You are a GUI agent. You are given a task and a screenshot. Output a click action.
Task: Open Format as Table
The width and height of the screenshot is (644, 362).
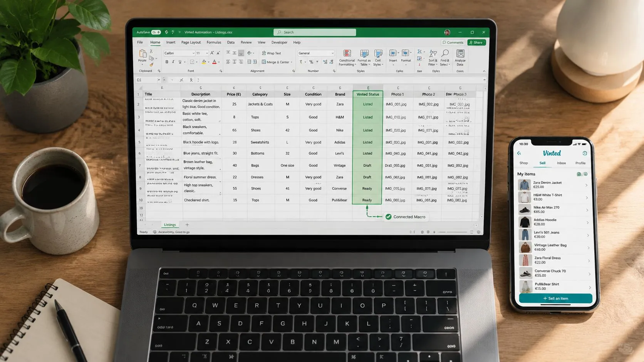[x=364, y=58]
